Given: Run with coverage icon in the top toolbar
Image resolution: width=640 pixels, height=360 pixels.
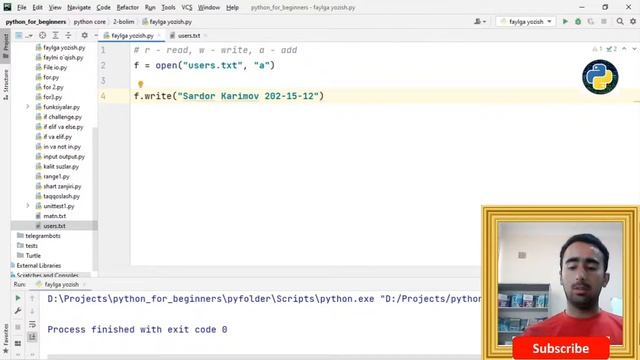Looking at the screenshot, I should (x=591, y=21).
